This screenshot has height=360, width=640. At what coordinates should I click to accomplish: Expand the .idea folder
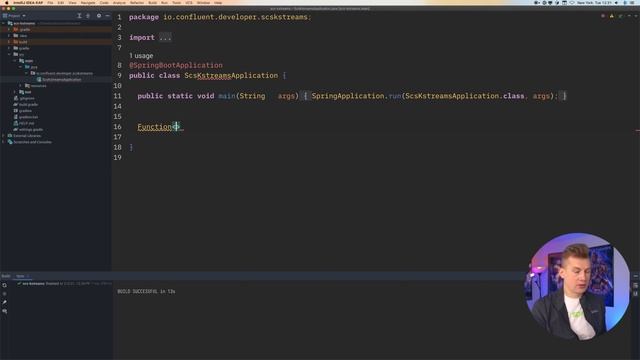click(9, 36)
